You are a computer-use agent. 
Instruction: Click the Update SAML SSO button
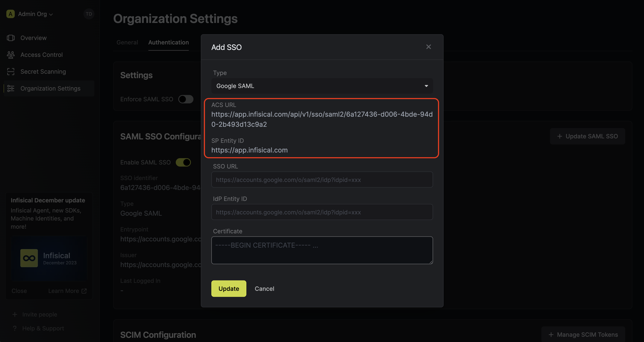[588, 136]
